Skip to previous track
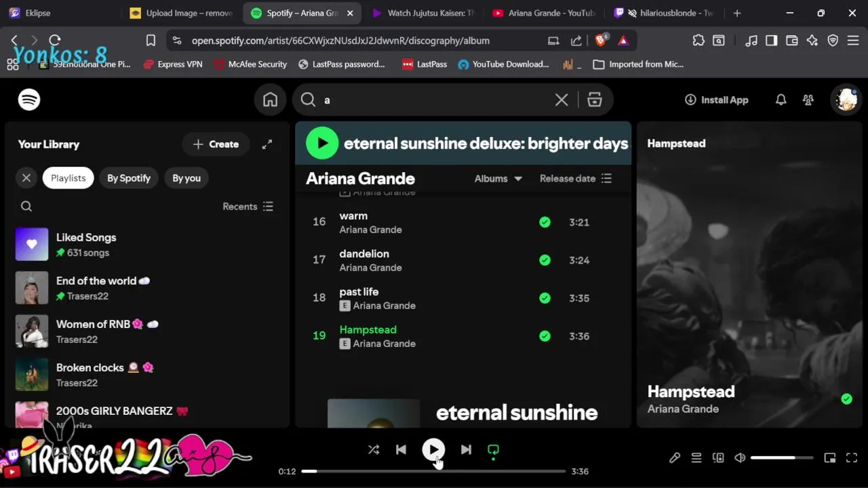The image size is (868, 488). 401,449
